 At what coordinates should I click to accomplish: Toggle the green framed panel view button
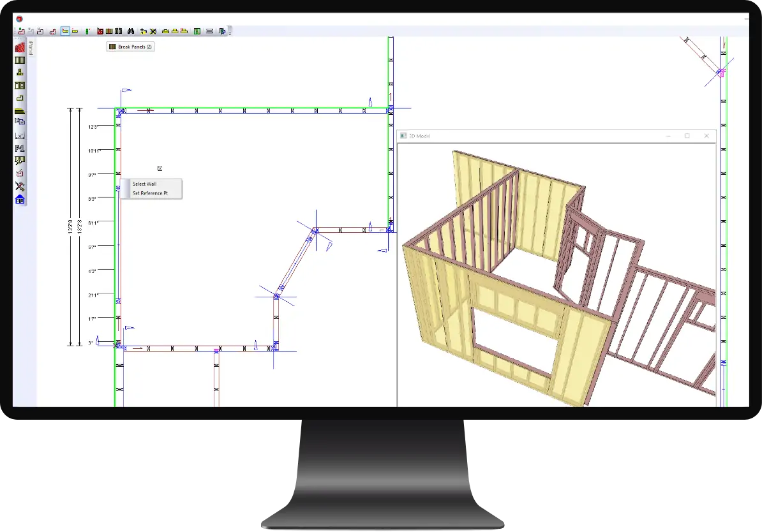point(197,31)
